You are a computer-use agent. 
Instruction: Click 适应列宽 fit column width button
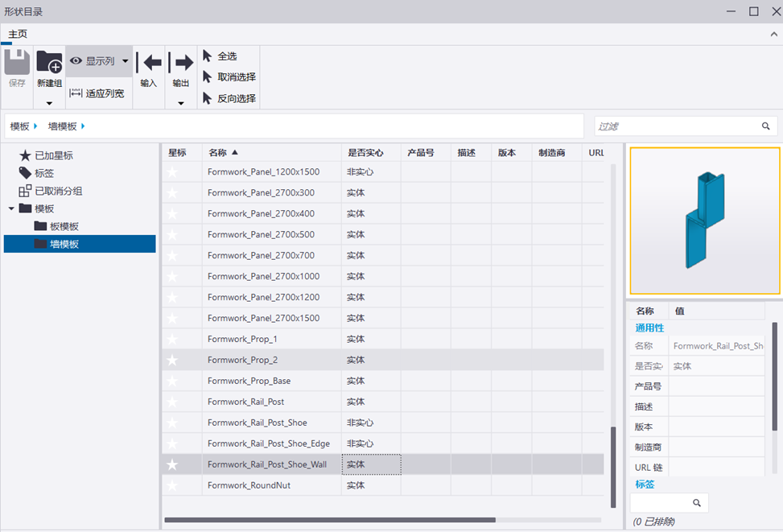(x=97, y=93)
